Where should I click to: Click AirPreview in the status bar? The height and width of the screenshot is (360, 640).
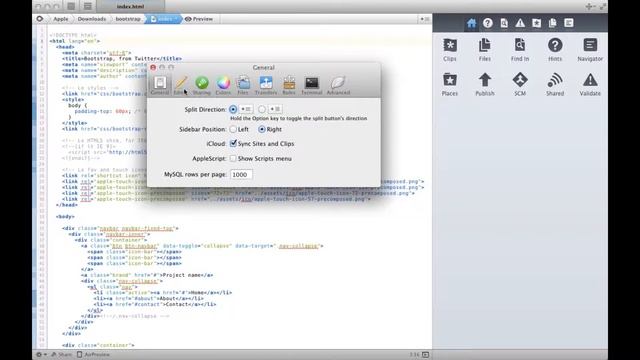tap(93, 355)
